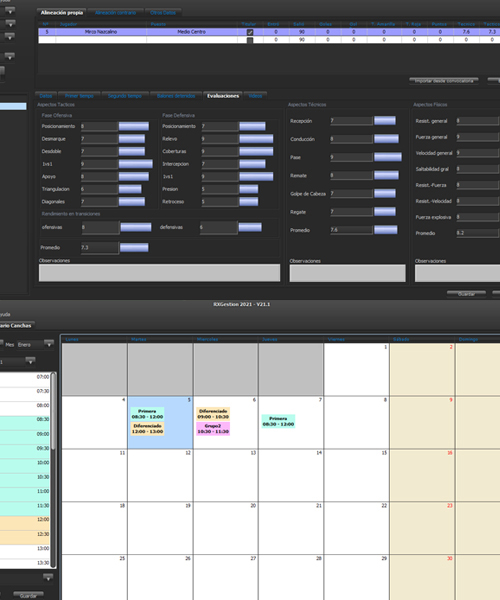
Task: Save evaluations with the Guardar button
Action: click(466, 293)
